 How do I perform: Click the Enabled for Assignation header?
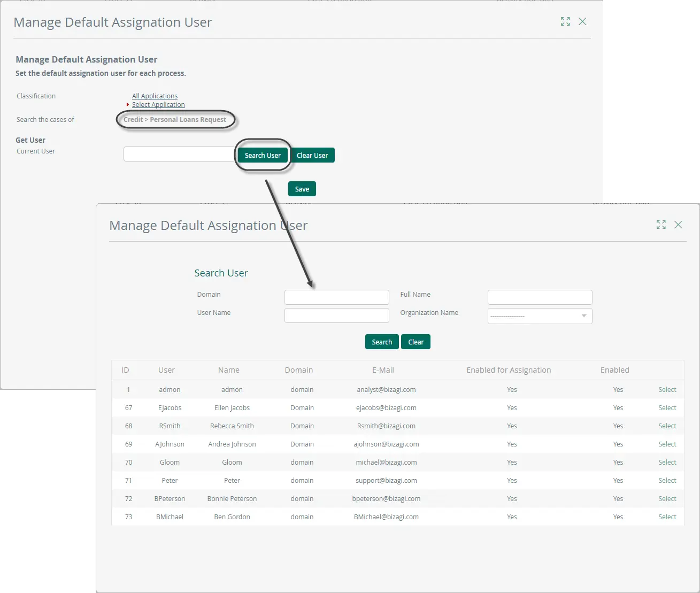[509, 370]
